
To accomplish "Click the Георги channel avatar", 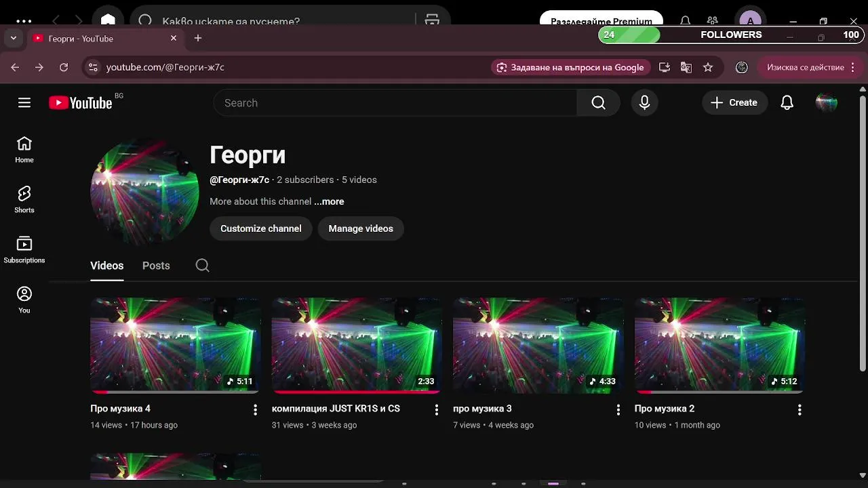I will 144,192.
